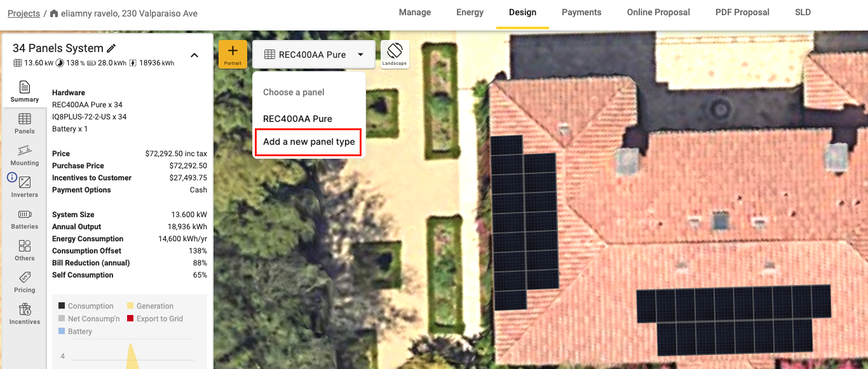Image resolution: width=868 pixels, height=369 pixels.
Task: Click IQ8PLUS-72-2-US x 34 hardware line
Action: point(89,117)
